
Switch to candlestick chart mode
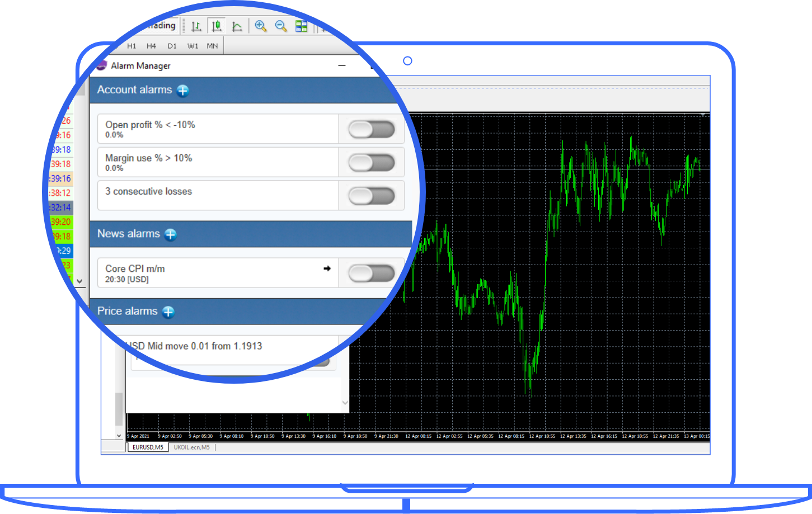217,26
